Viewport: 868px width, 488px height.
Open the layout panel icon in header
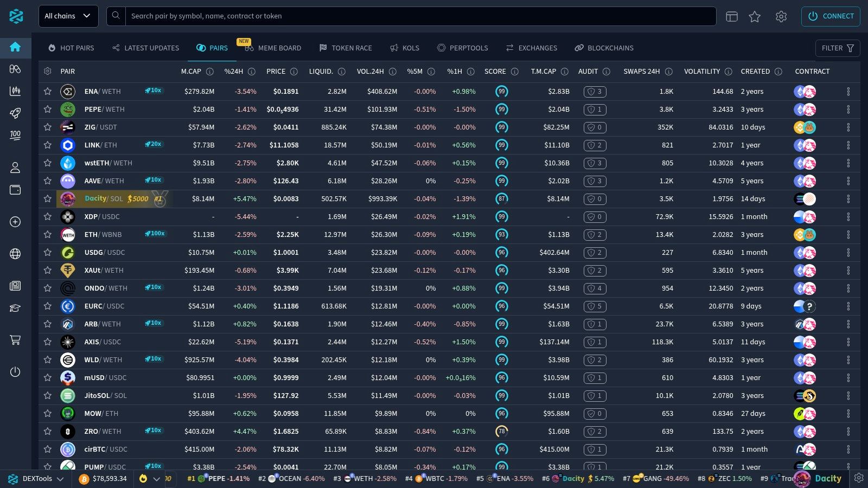click(732, 16)
